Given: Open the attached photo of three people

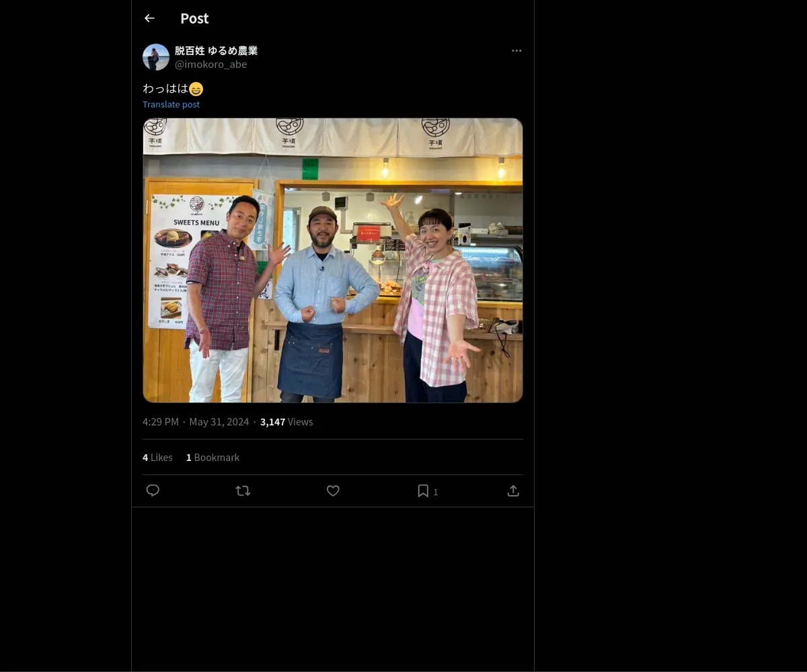Looking at the screenshot, I should coord(332,260).
